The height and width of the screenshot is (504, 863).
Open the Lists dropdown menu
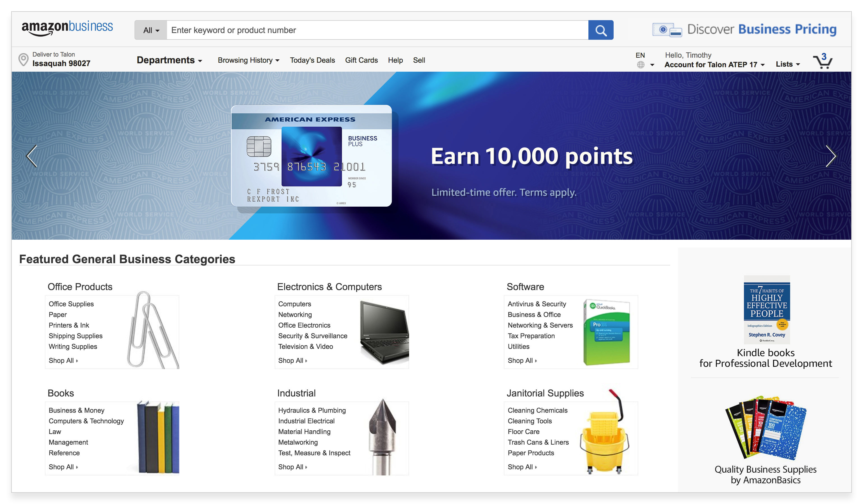787,64
